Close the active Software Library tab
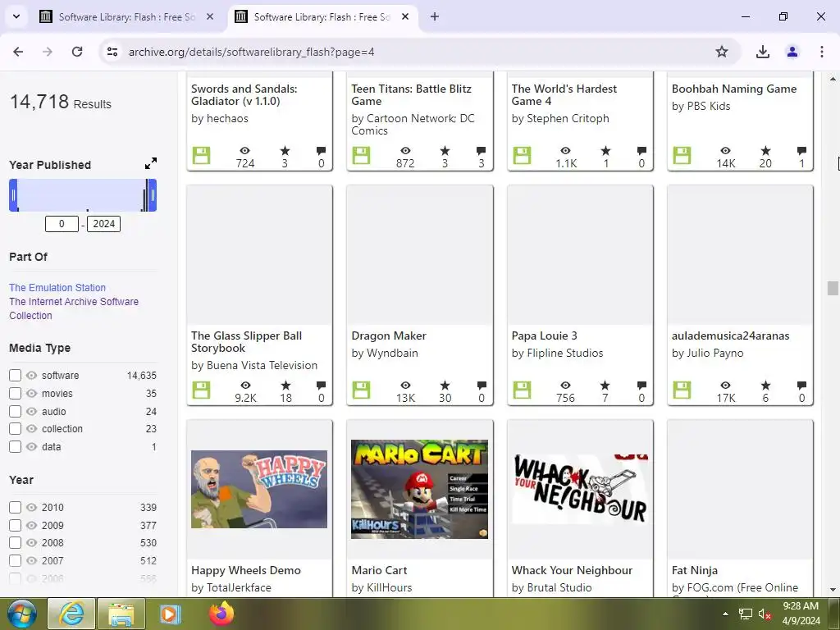 [405, 16]
